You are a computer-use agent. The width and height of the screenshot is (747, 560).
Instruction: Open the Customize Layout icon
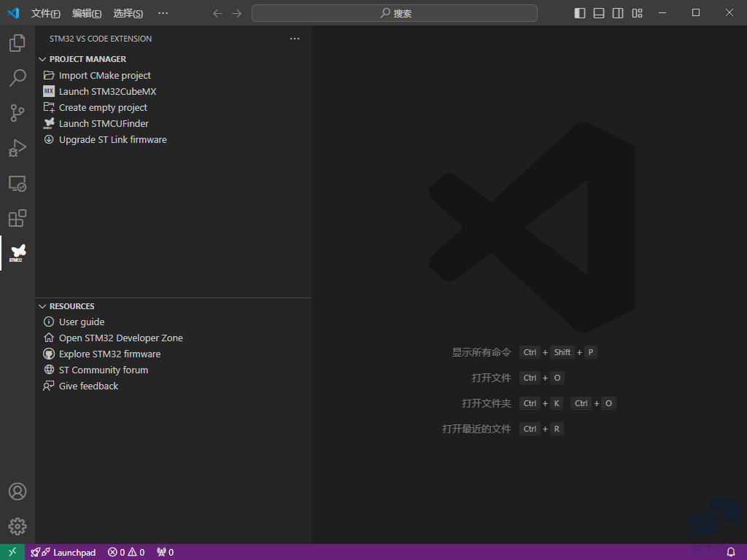pyautogui.click(x=637, y=13)
